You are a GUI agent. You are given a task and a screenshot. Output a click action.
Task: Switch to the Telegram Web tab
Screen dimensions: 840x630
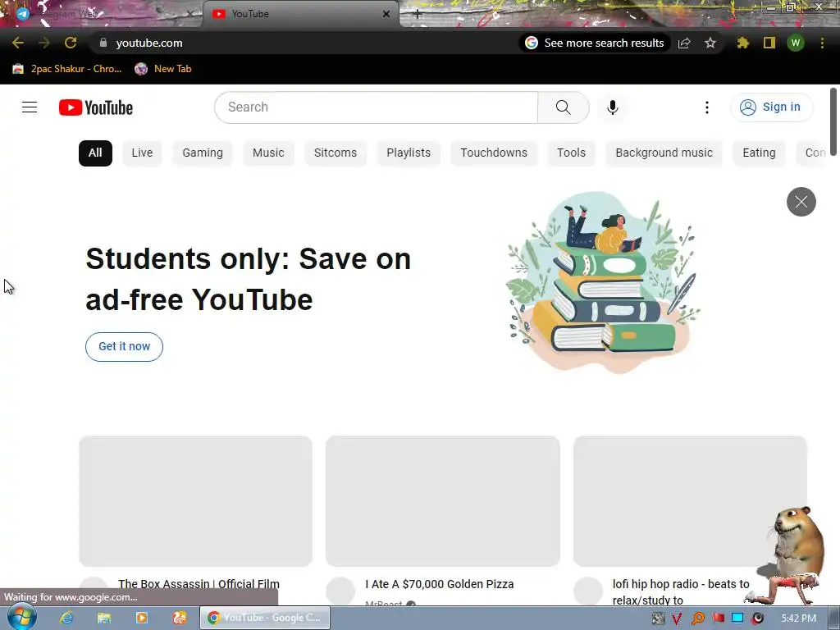[x=102, y=14]
